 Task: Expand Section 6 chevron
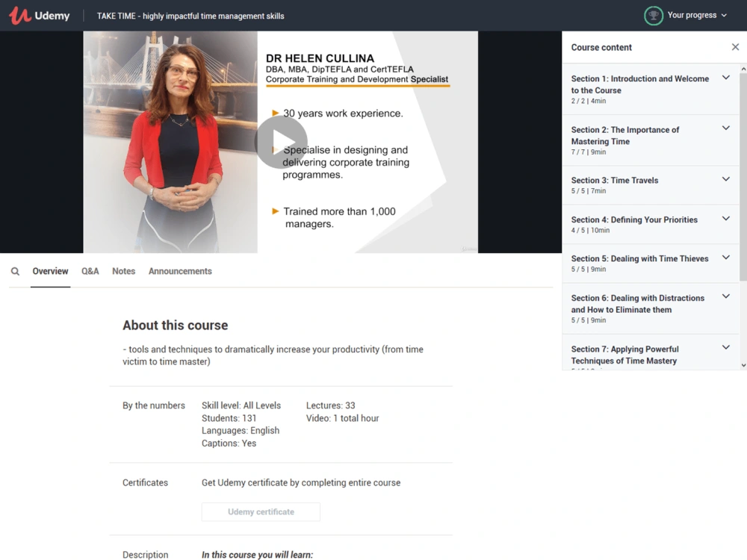coord(725,296)
